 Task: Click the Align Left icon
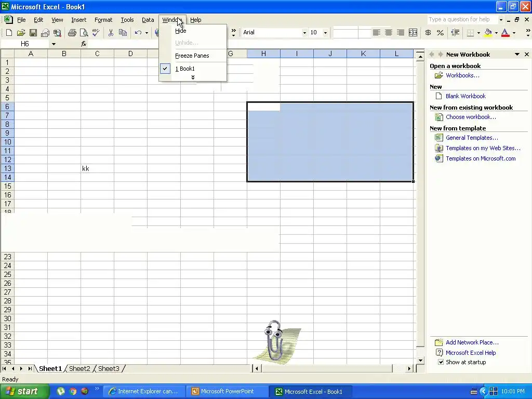pos(376,33)
